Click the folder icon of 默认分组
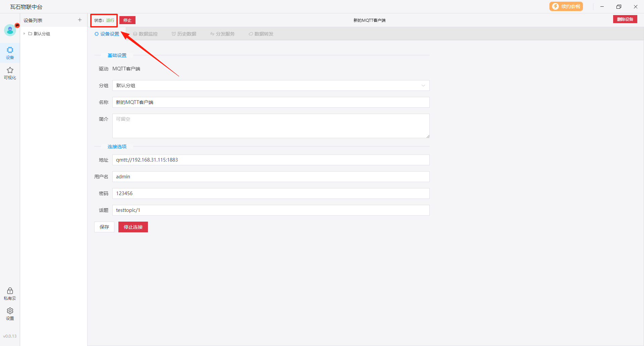 point(30,34)
